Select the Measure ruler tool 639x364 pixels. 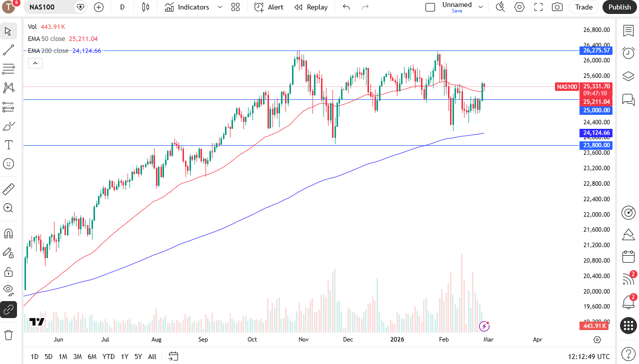[8, 189]
